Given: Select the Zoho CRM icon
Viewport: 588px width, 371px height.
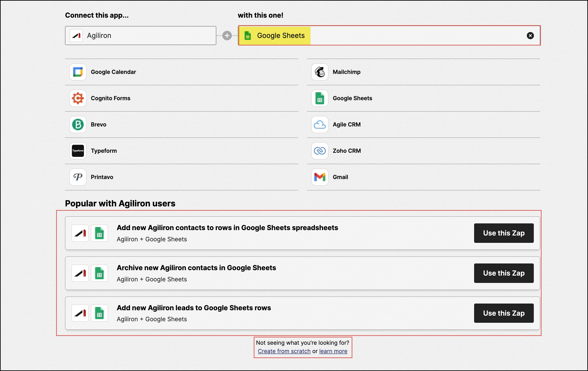Looking at the screenshot, I should pos(319,151).
